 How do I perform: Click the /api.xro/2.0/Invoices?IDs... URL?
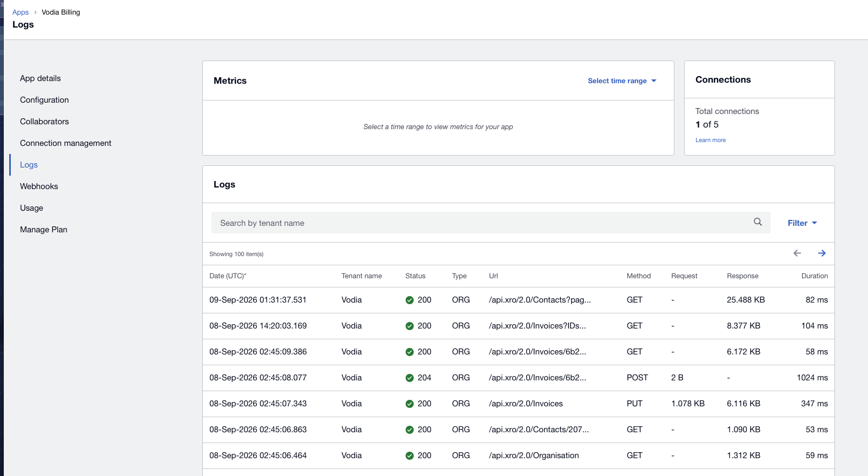click(538, 326)
